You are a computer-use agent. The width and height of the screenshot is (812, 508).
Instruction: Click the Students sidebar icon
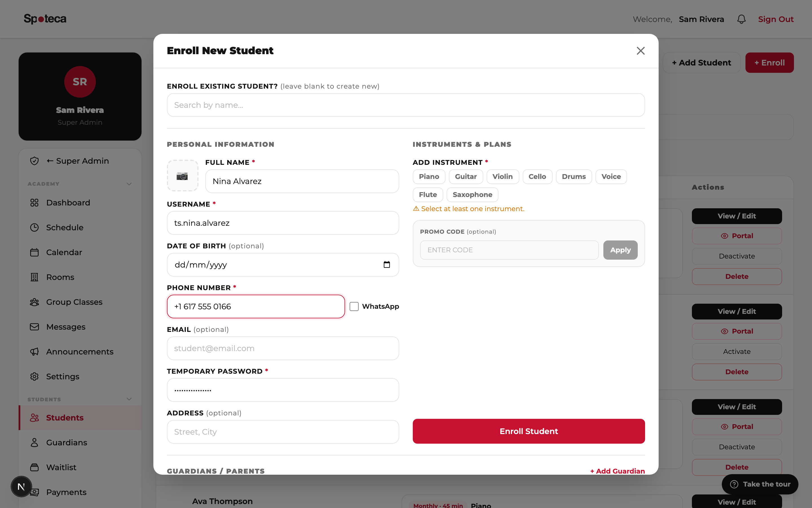[34, 418]
